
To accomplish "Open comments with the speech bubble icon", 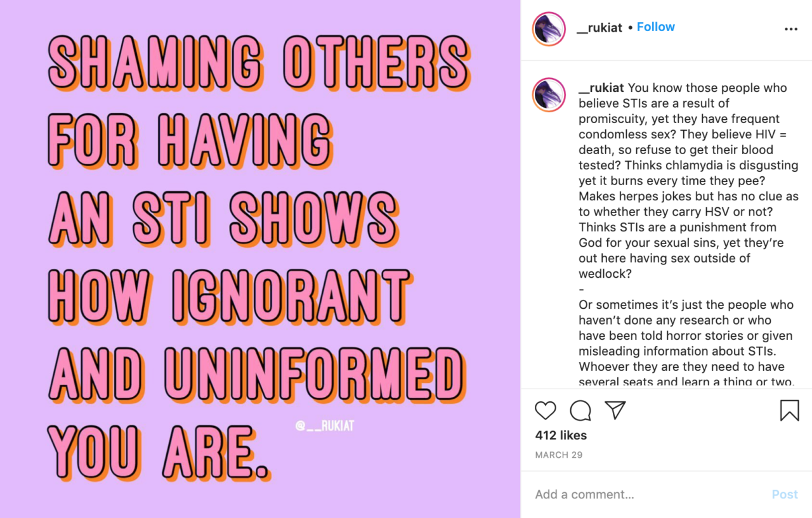I will click(x=580, y=410).
